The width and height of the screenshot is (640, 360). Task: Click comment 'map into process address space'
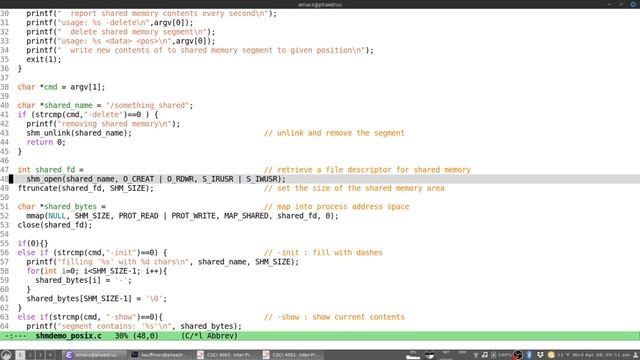(337, 207)
